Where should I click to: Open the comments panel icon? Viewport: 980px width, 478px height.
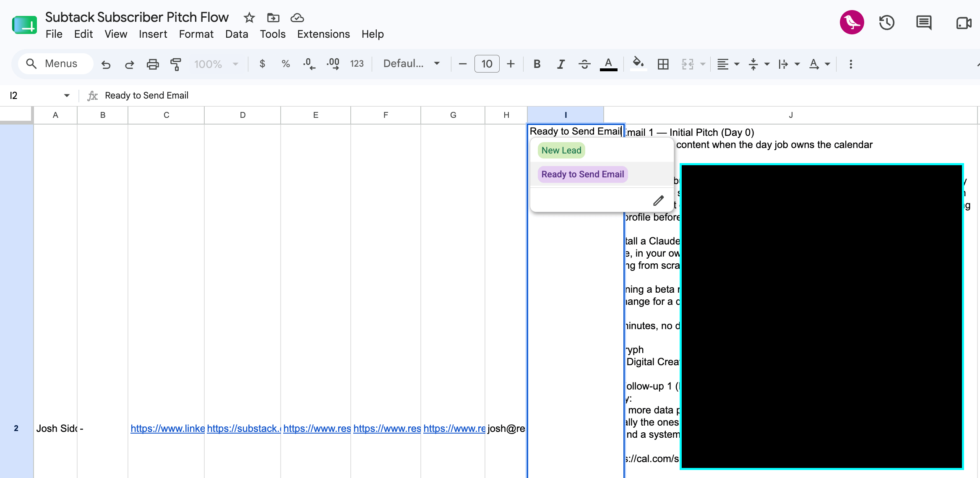[x=924, y=23]
